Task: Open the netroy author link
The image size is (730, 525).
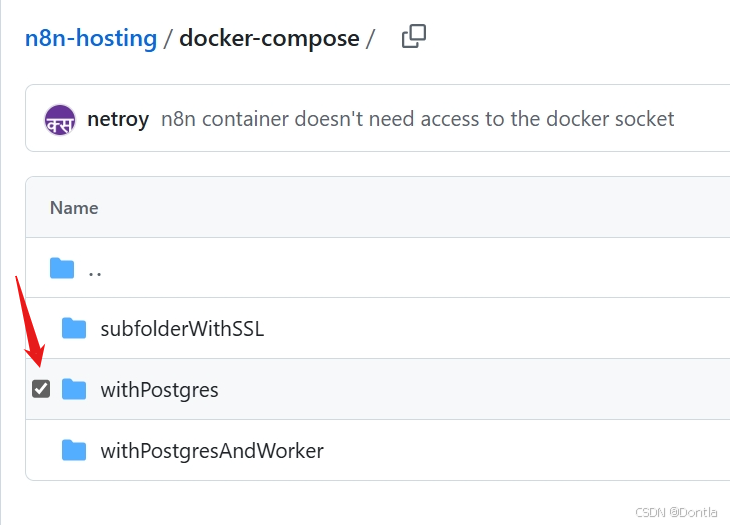Action: [118, 120]
